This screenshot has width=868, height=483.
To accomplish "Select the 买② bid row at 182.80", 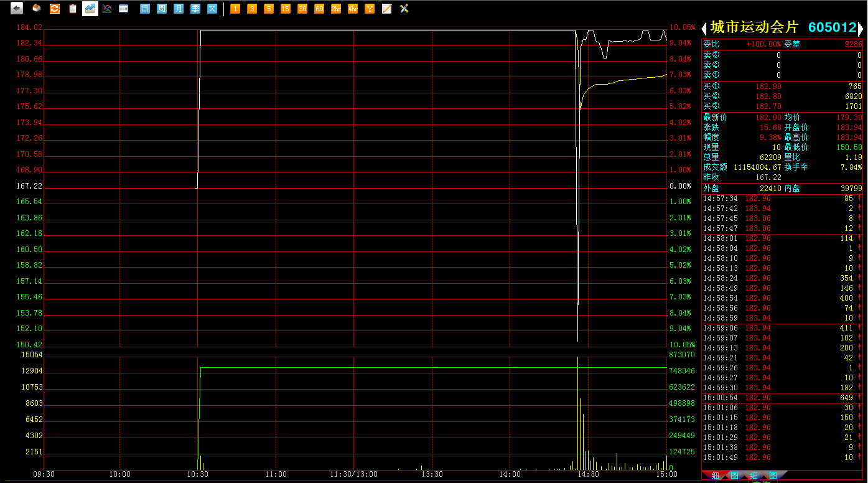I will coord(783,96).
